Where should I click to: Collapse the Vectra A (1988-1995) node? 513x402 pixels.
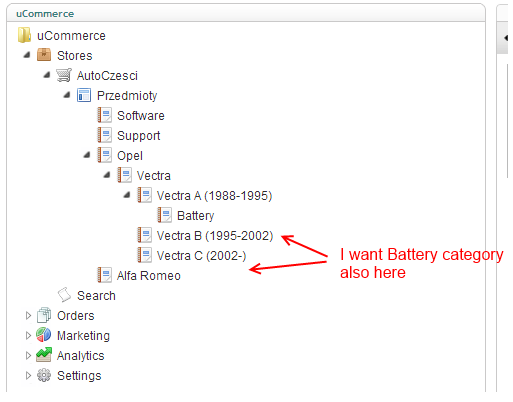127,195
